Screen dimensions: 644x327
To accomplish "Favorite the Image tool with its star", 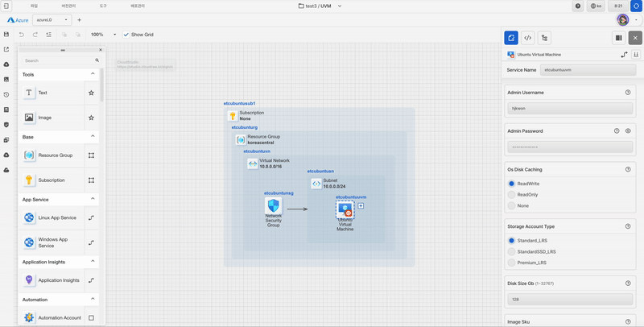I will [x=91, y=118].
